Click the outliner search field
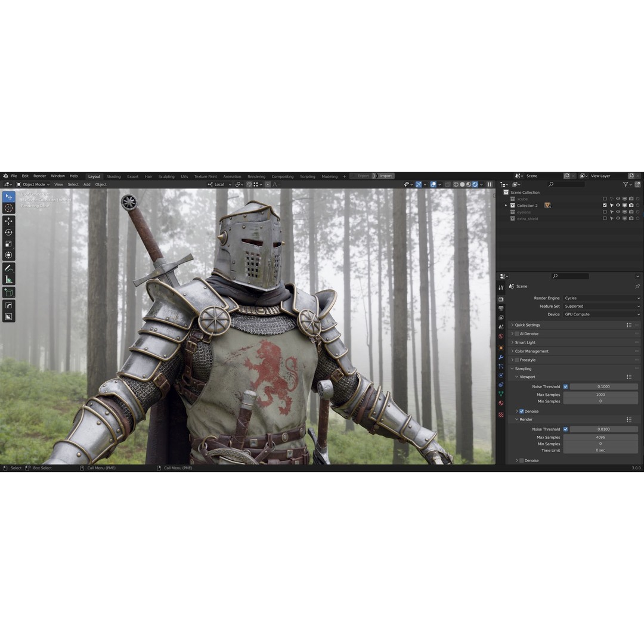Viewport: 644px width, 644px height. 566,184
